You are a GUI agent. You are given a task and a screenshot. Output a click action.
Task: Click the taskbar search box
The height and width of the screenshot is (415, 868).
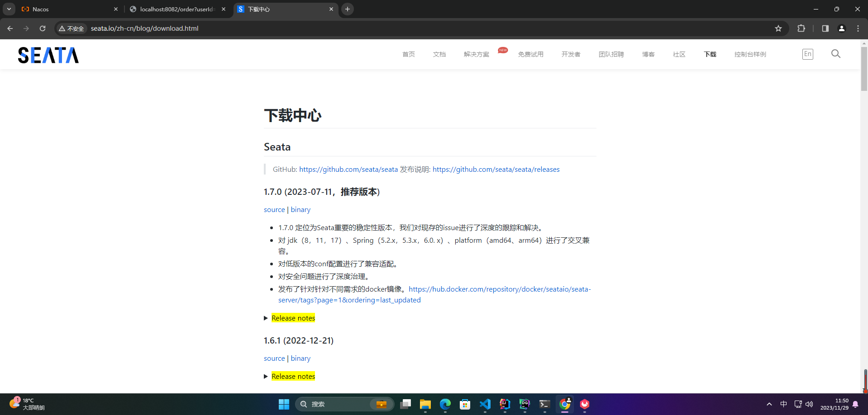(x=344, y=404)
